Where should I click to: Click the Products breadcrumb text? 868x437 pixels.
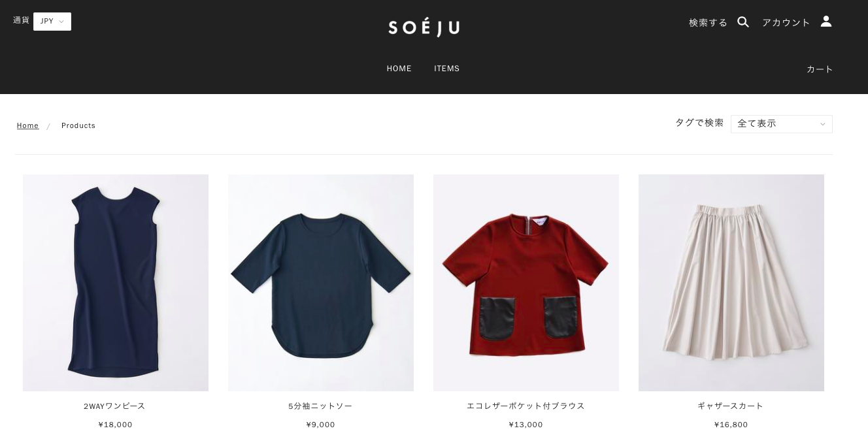[78, 125]
